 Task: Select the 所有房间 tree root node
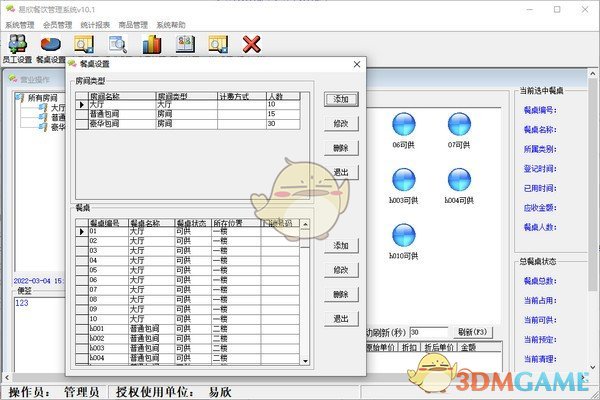click(42, 98)
